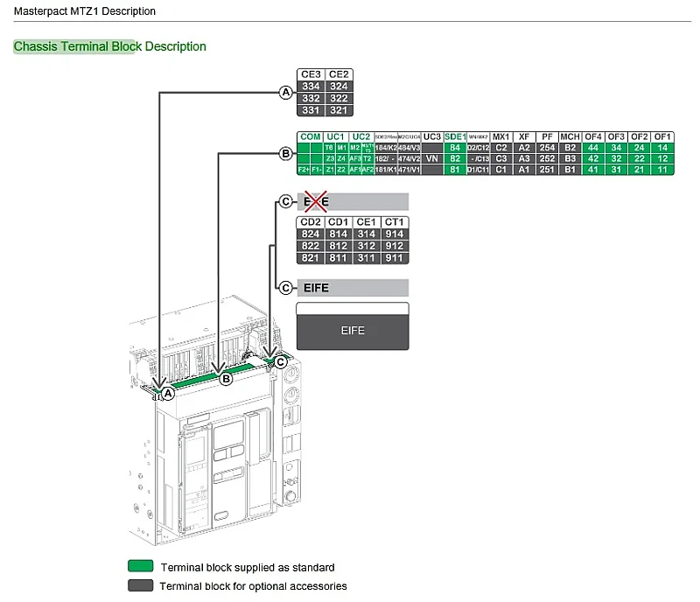Select the Chassis Terminal Block Description heading
700x602 pixels.
point(110,46)
